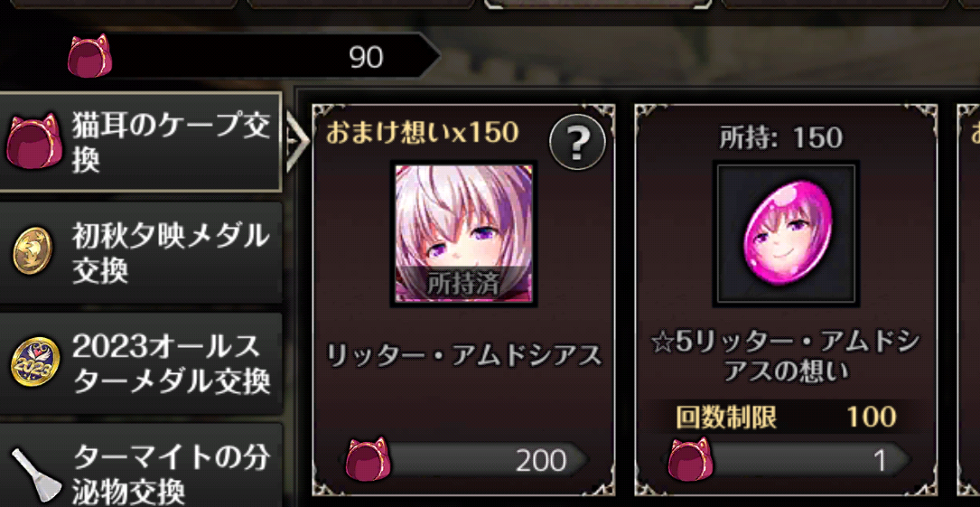The height and width of the screenshot is (507, 980).
Task: Click the cape icon beside the 200 price
Action: (x=369, y=459)
